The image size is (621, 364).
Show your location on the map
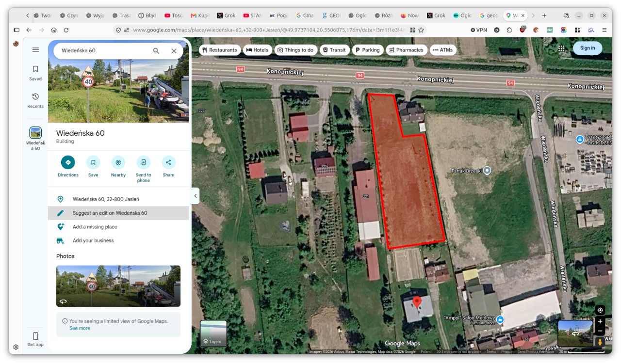point(600,310)
